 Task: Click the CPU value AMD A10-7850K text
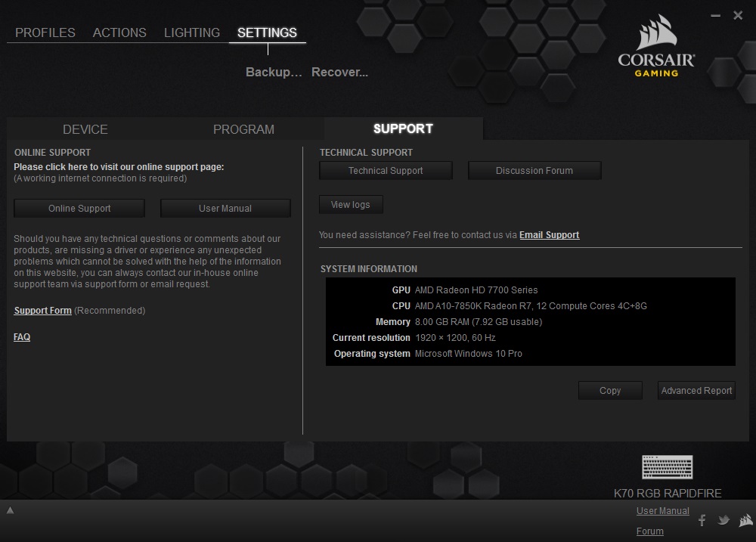pyautogui.click(x=531, y=305)
